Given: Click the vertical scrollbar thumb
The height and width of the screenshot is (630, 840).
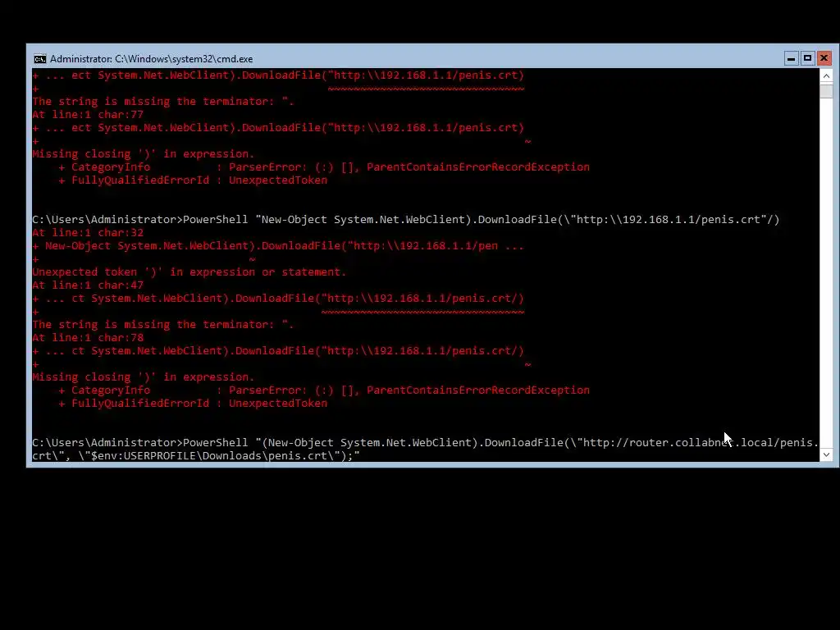Looking at the screenshot, I should click(826, 90).
